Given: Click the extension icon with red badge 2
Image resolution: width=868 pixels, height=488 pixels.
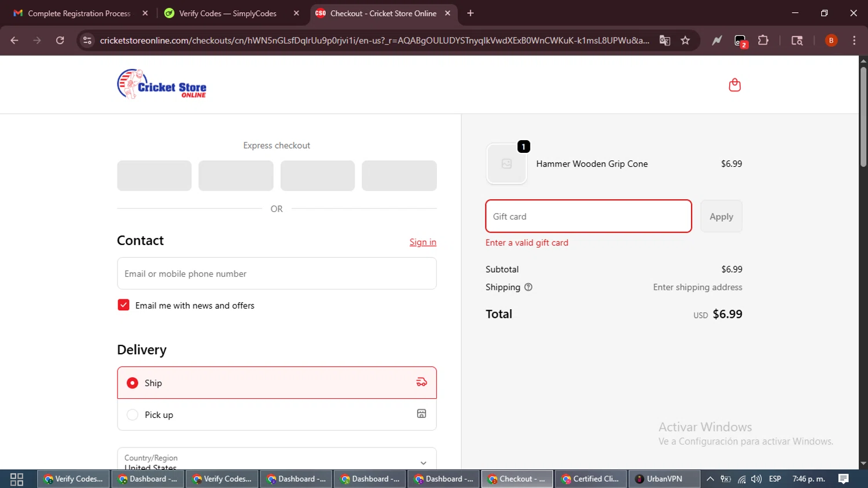Looking at the screenshot, I should [x=741, y=41].
